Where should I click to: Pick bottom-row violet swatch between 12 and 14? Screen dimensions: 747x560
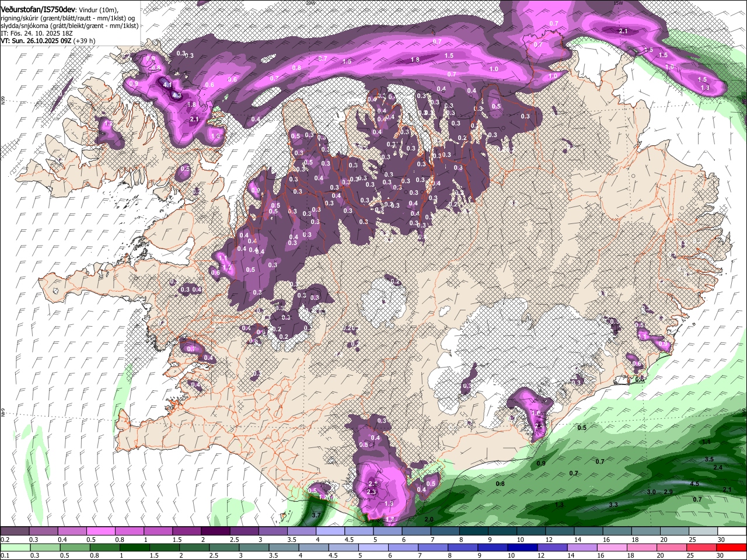553,547
